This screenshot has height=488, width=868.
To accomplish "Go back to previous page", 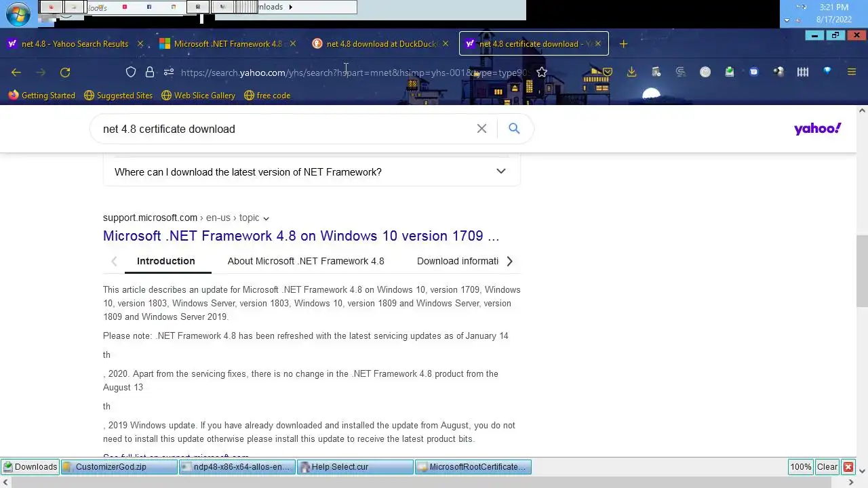I will coord(16,72).
